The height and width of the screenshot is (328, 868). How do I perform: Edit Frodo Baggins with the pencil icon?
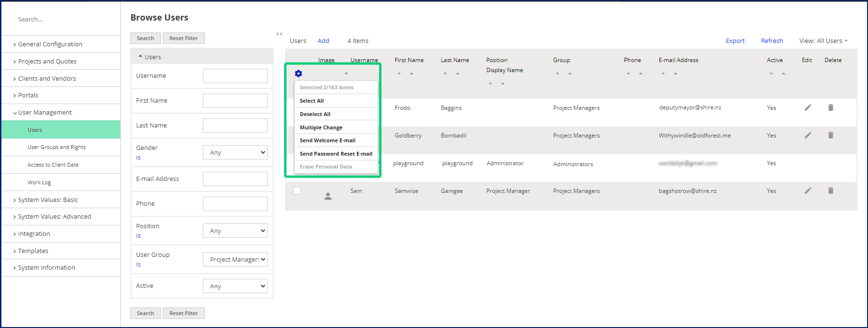808,107
